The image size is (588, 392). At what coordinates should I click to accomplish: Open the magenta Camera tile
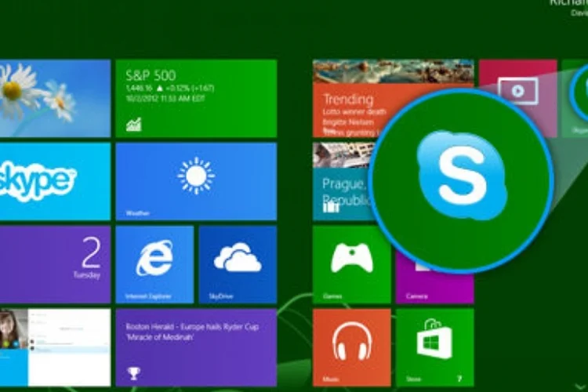(434, 285)
